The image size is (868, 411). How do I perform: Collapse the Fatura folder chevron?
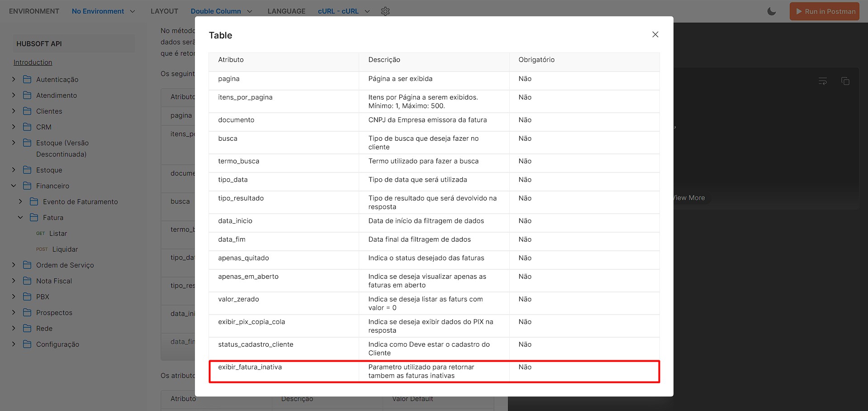[x=20, y=217]
